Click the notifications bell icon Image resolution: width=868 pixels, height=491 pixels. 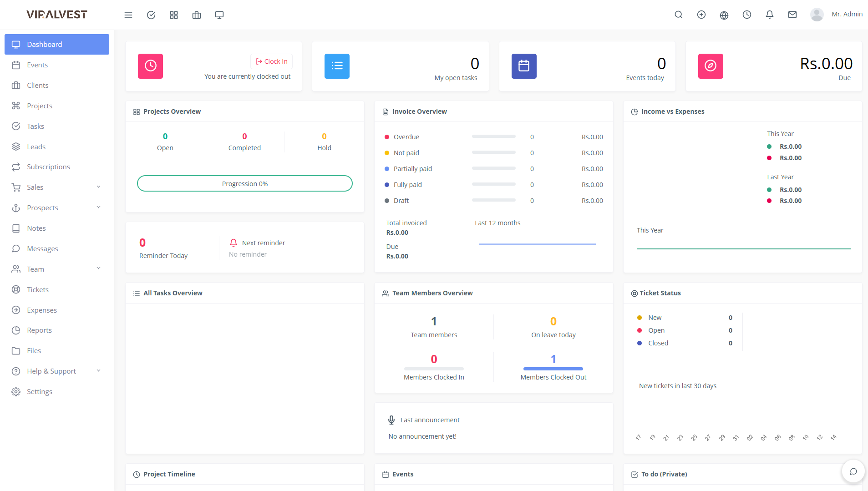[769, 15]
